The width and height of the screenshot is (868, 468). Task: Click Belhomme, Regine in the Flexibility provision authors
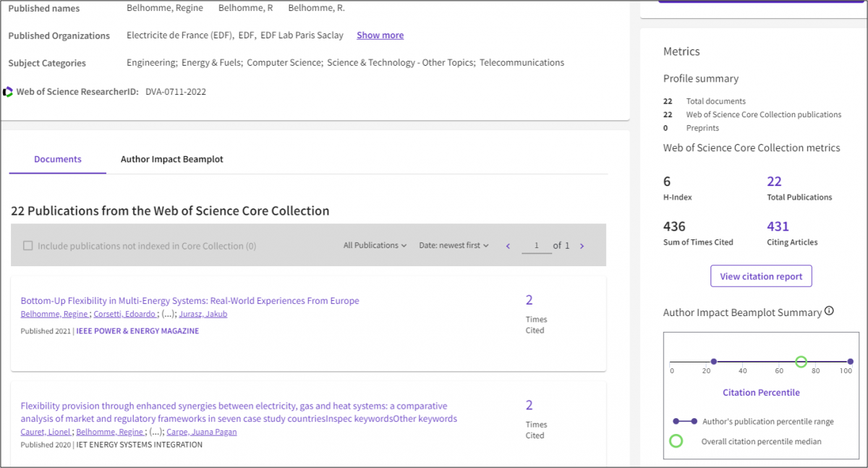110,432
